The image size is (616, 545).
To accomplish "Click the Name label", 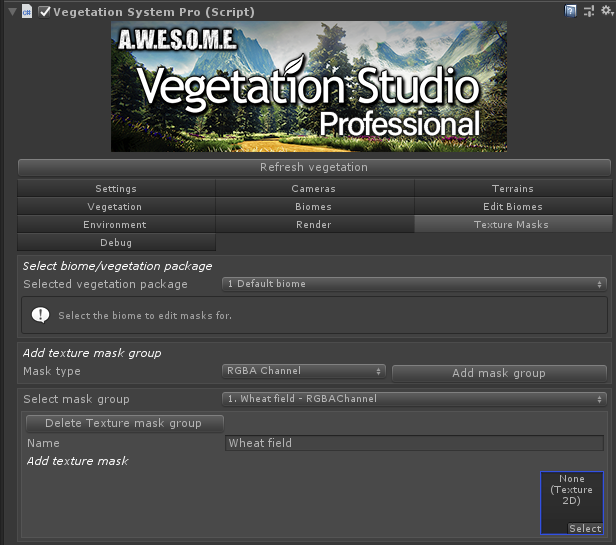I will point(43,443).
